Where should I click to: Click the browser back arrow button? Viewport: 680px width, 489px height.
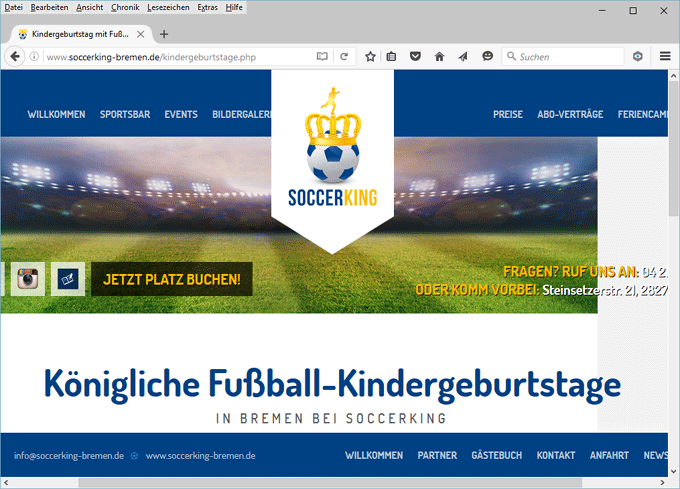point(15,57)
